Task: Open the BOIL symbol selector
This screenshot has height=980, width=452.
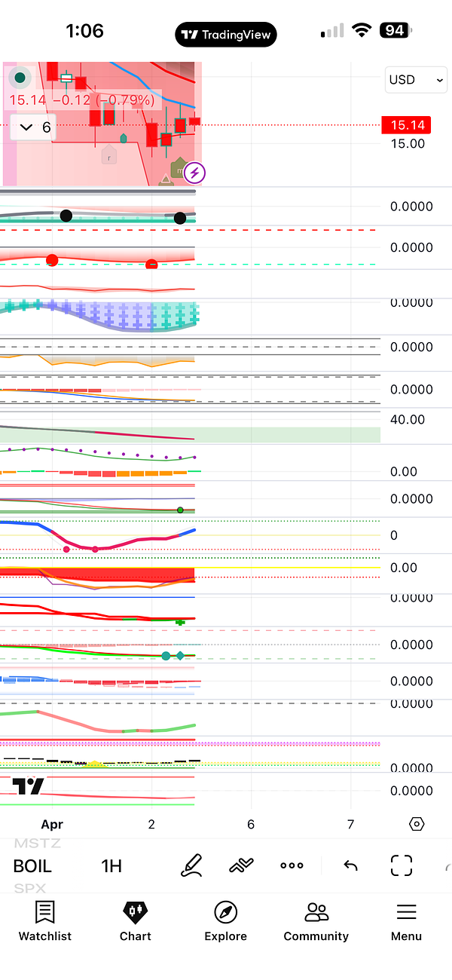Action: [32, 866]
